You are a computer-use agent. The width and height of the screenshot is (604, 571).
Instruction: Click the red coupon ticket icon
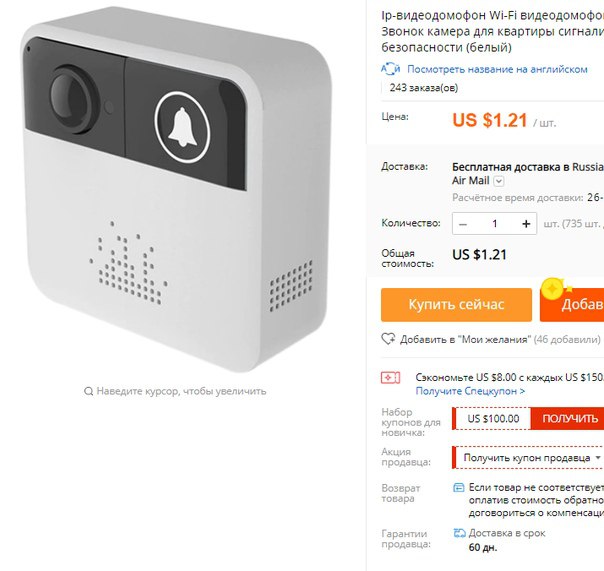coord(390,378)
